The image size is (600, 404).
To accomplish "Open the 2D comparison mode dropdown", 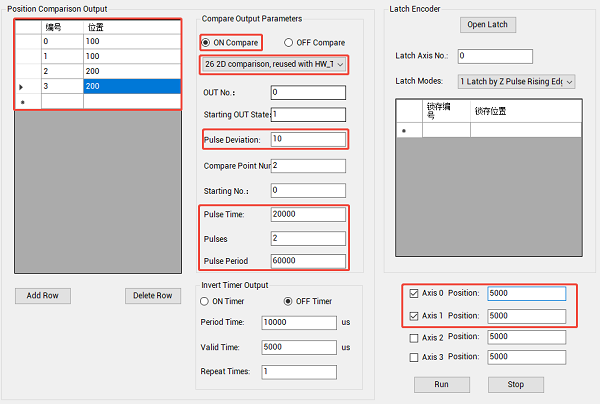I will (273, 65).
